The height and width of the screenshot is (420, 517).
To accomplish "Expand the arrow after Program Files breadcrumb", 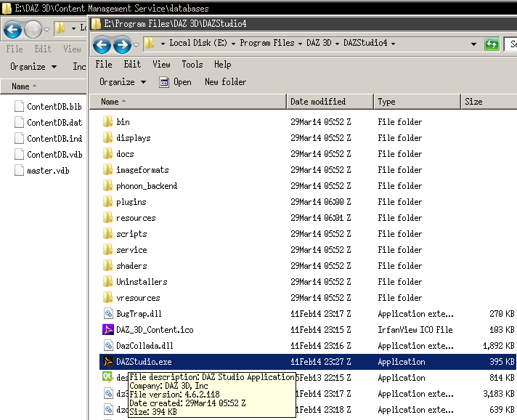I will coord(300,44).
